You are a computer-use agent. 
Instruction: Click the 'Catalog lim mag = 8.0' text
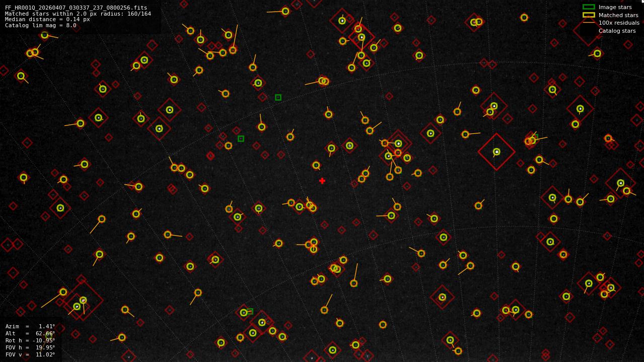(41, 25)
